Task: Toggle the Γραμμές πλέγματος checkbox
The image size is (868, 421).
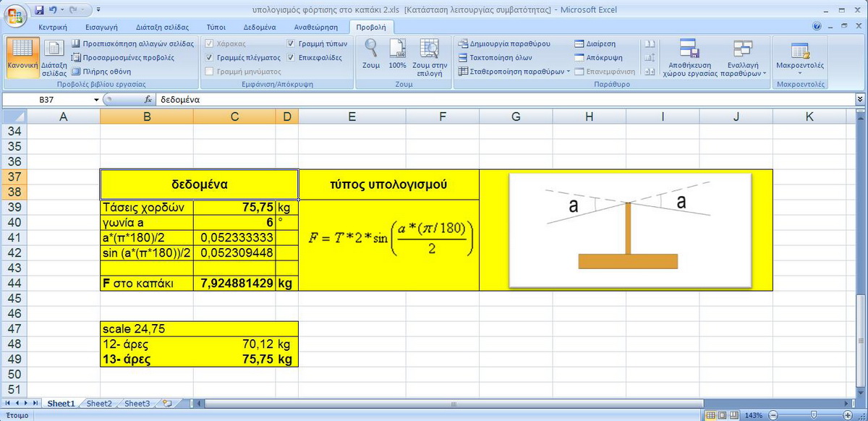Action: coord(210,58)
